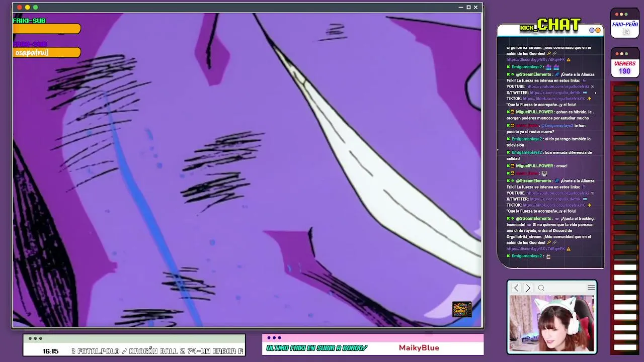Click emotes after first Emigameplays2 name

[552, 67]
